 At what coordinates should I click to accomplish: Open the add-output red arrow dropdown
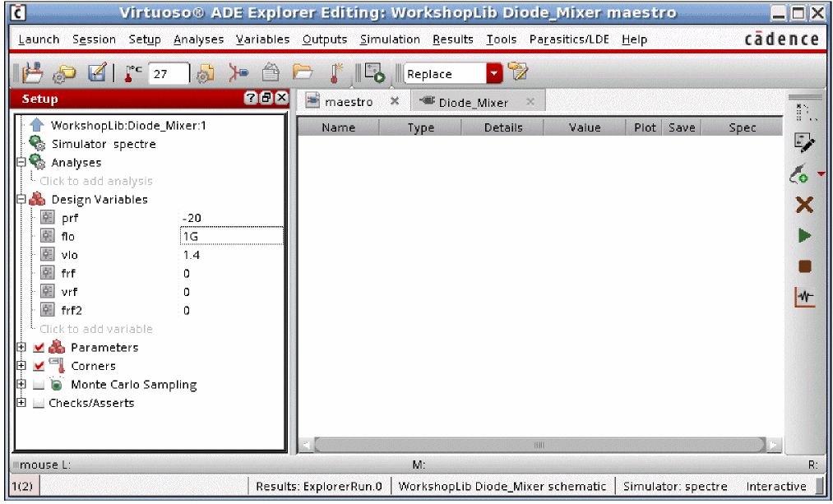click(821, 174)
